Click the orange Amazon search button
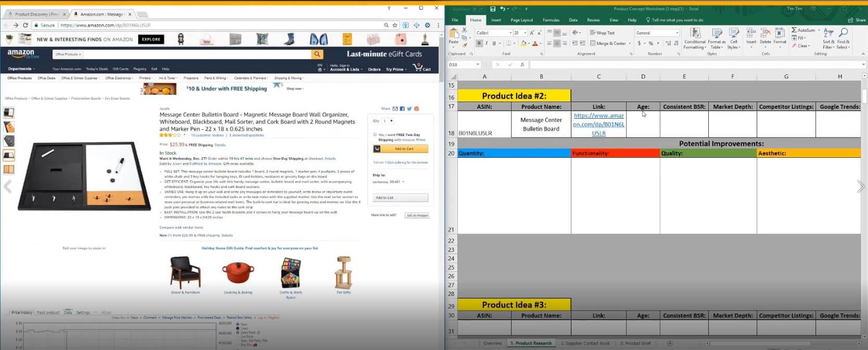This screenshot has height=350, width=868. (317, 54)
